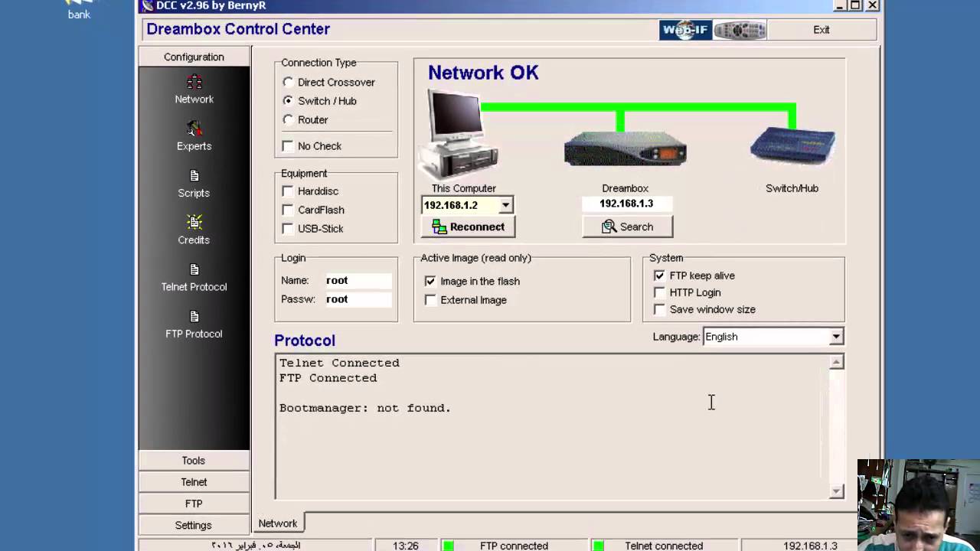Click the This Computer image
Image resolution: width=980 pixels, height=551 pixels.
459,134
